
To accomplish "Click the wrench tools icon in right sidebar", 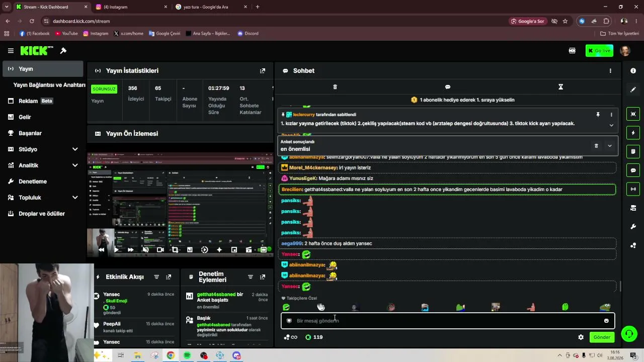I will 633,227.
